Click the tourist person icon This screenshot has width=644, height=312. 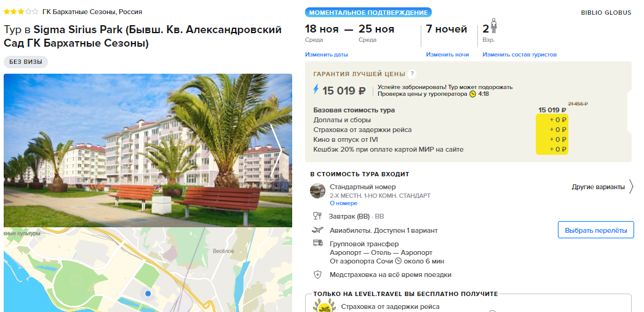point(494,27)
